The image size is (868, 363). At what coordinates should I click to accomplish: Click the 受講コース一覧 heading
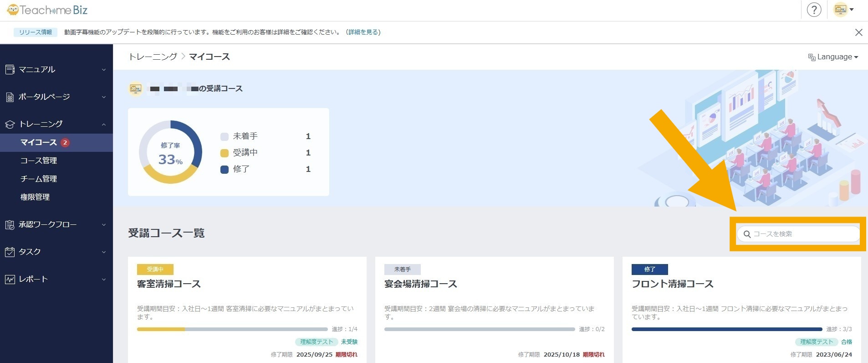click(x=166, y=233)
